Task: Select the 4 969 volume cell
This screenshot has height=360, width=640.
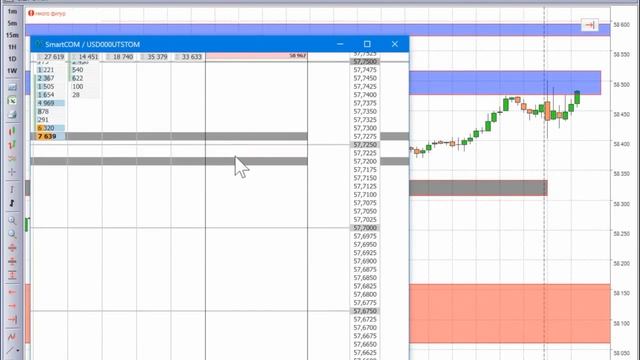Action: 50,103
